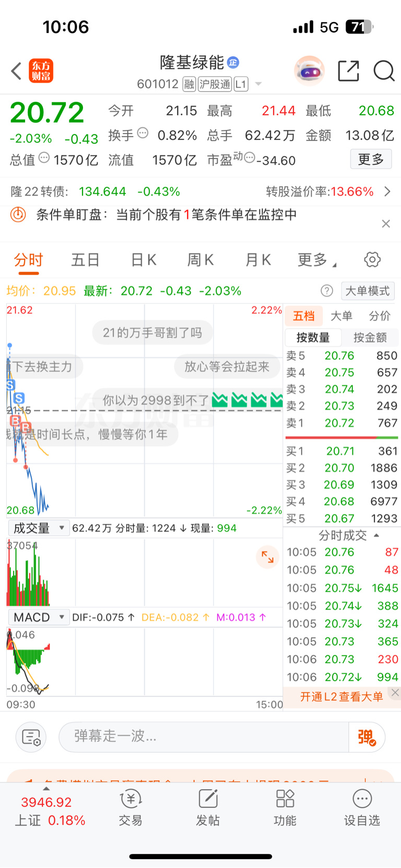Open 成交量 indicator dropdown
This screenshot has height=868, width=401.
point(39,528)
